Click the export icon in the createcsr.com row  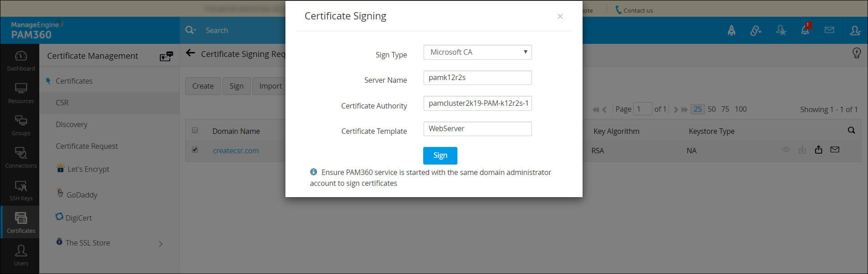(x=818, y=150)
